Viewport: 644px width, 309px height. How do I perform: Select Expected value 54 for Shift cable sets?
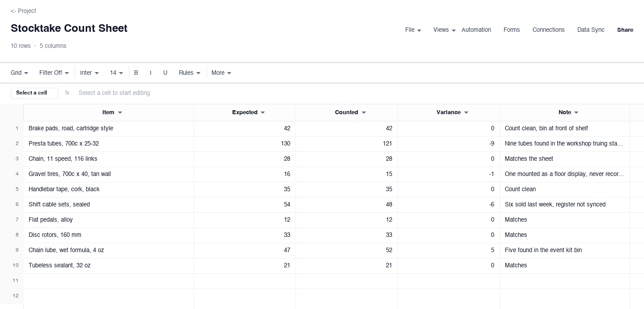(x=245, y=205)
